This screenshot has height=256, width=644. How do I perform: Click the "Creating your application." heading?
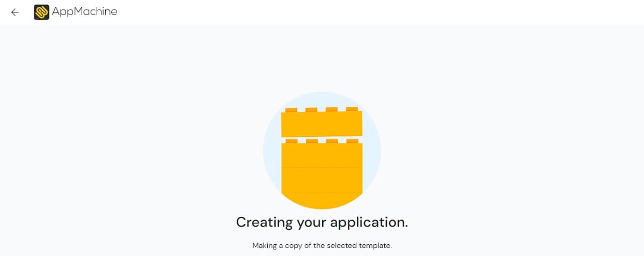[x=322, y=222]
